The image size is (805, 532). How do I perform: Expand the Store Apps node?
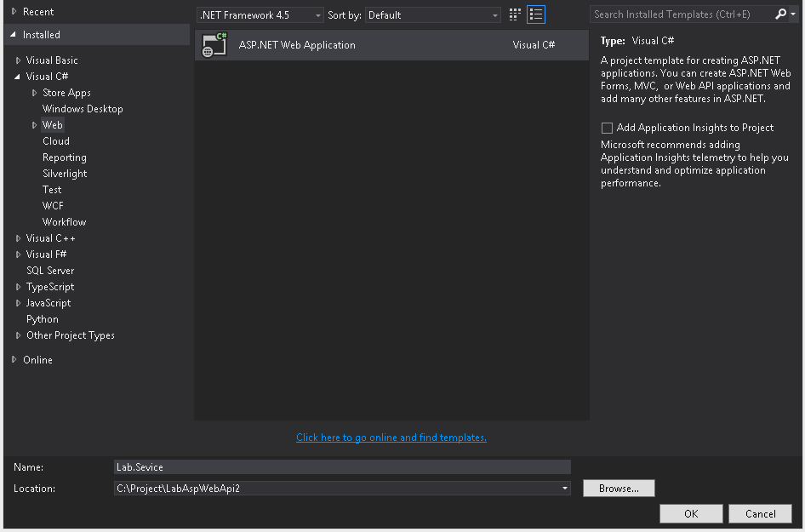point(34,93)
